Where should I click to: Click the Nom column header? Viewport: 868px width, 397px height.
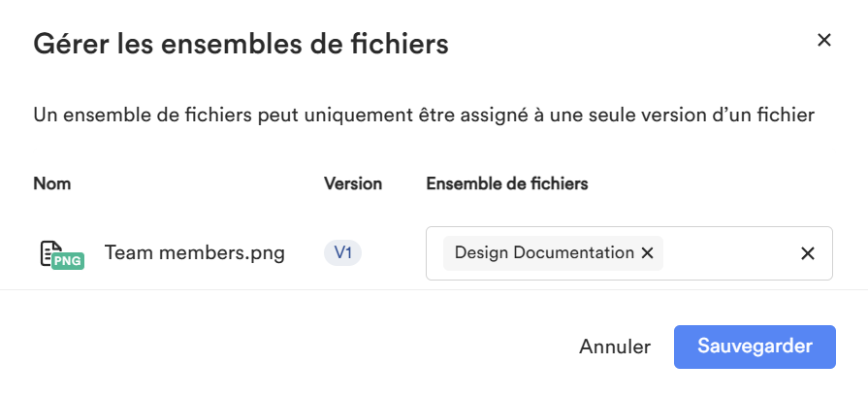52,183
